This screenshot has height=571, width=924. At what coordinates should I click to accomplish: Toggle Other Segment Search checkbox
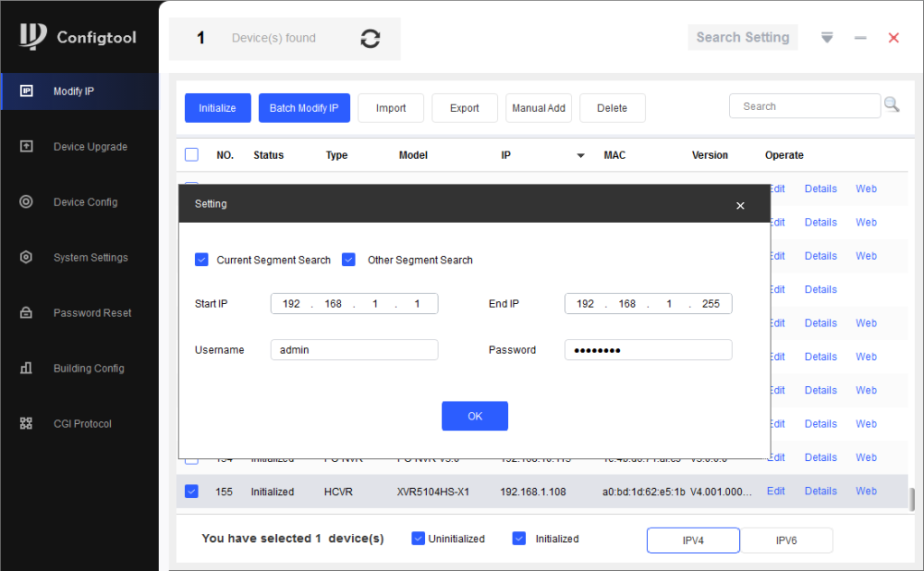[x=349, y=260]
